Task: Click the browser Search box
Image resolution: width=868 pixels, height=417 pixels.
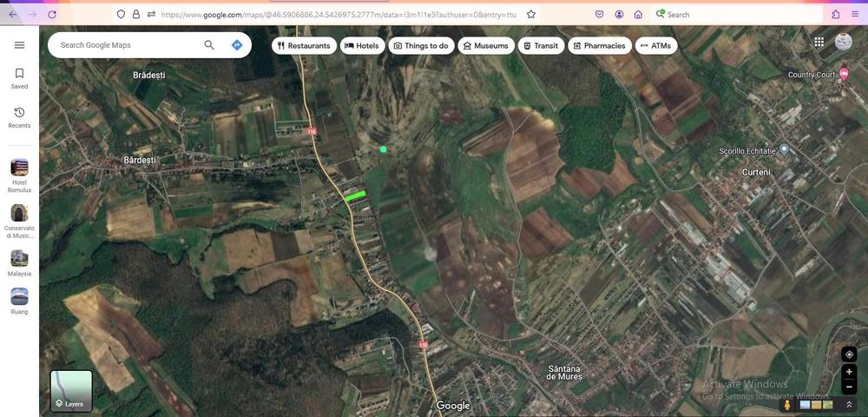Action: (736, 15)
